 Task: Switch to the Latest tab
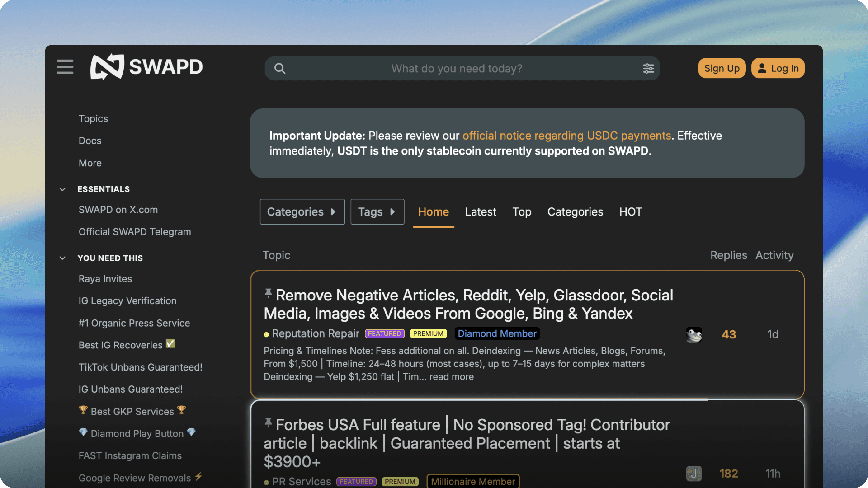(480, 212)
